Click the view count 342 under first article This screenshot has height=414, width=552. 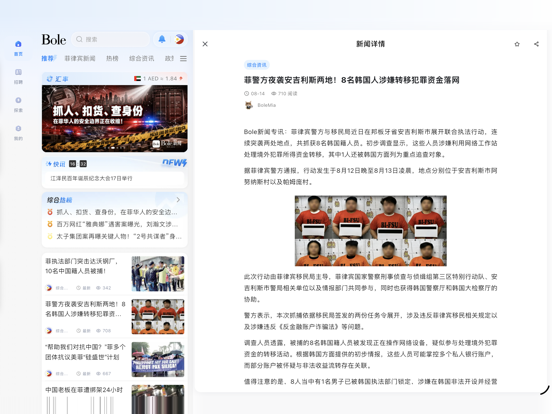pyautogui.click(x=104, y=288)
